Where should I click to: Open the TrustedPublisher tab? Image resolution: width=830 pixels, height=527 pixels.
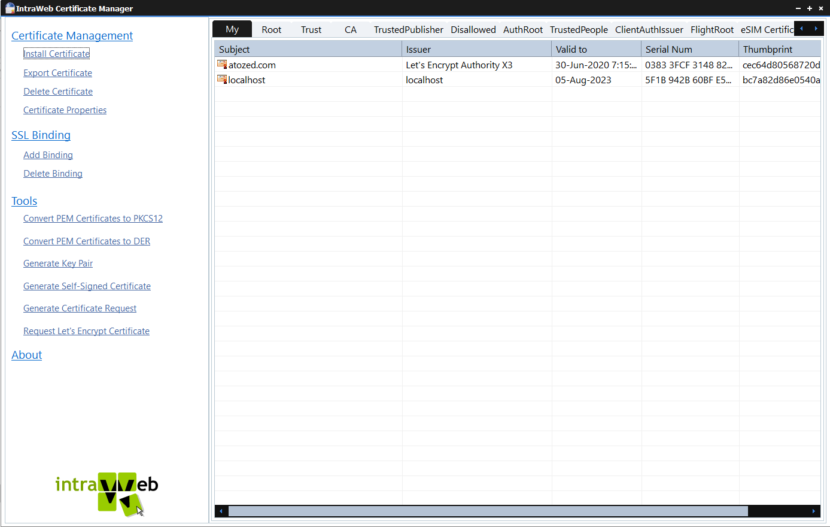pyautogui.click(x=408, y=30)
